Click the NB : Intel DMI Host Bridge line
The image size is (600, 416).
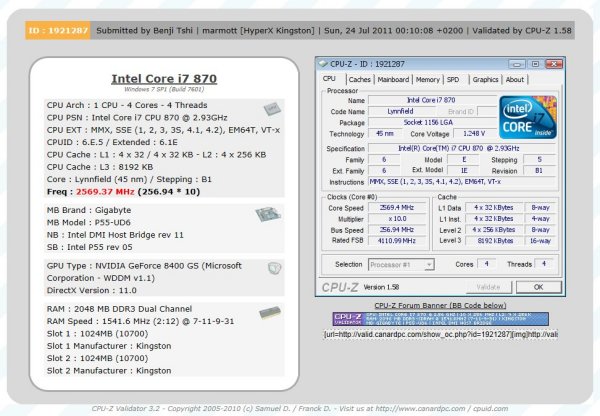(x=115, y=235)
